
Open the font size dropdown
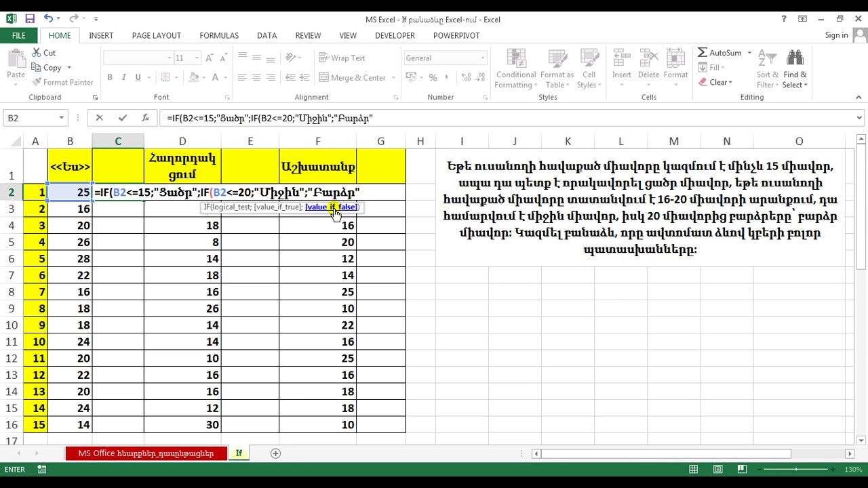point(197,58)
